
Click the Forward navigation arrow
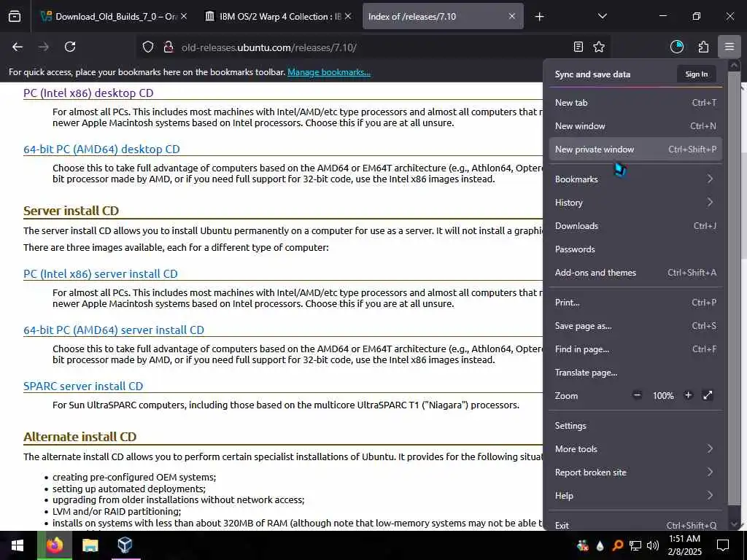point(43,47)
